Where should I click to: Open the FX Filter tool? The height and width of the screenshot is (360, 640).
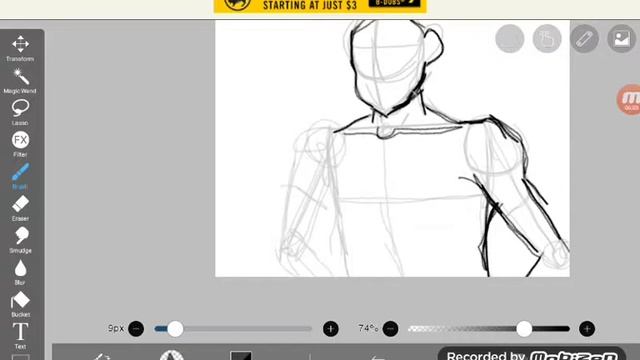(20, 144)
